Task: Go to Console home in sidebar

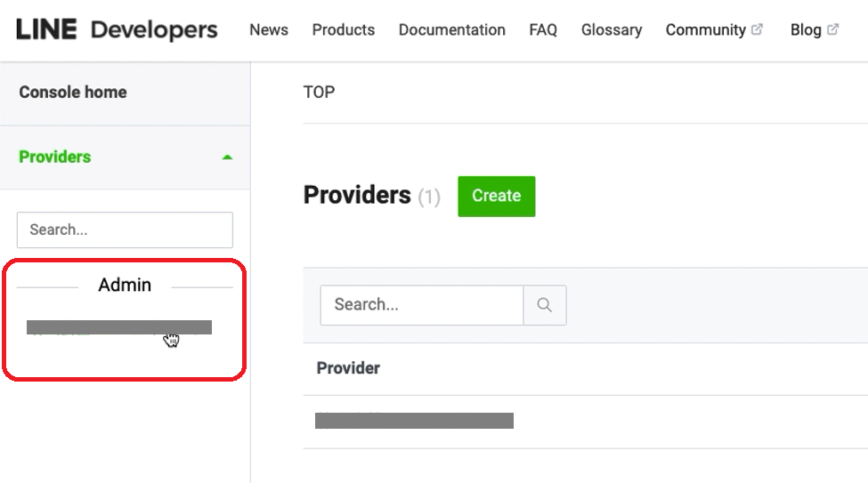Action: (x=72, y=92)
